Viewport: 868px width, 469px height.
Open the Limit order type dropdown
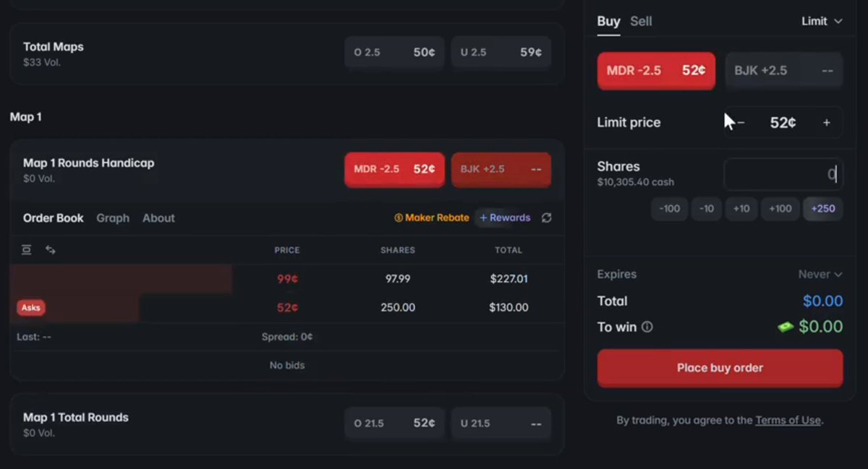click(822, 21)
